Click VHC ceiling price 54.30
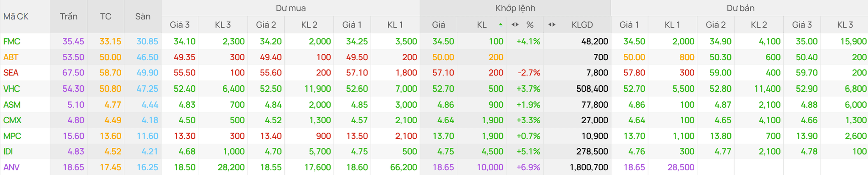This screenshot has height=175, width=868. pyautogui.click(x=73, y=89)
